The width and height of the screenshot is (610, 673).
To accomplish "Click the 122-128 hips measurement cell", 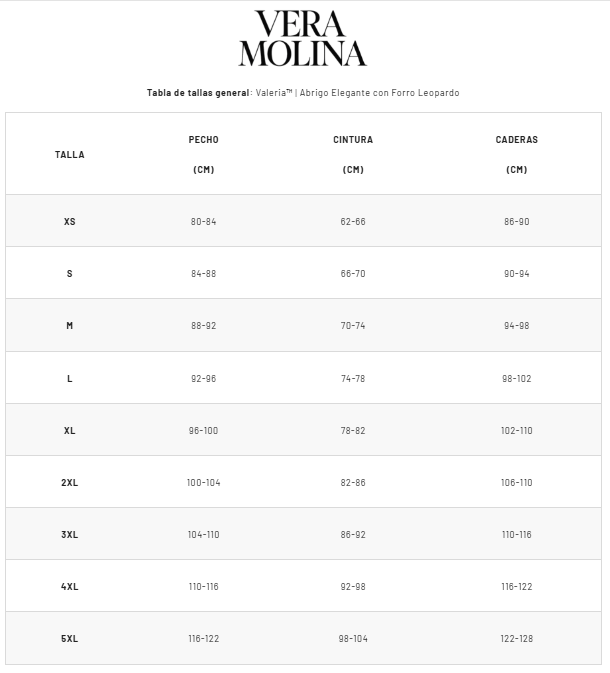I will click(516, 638).
